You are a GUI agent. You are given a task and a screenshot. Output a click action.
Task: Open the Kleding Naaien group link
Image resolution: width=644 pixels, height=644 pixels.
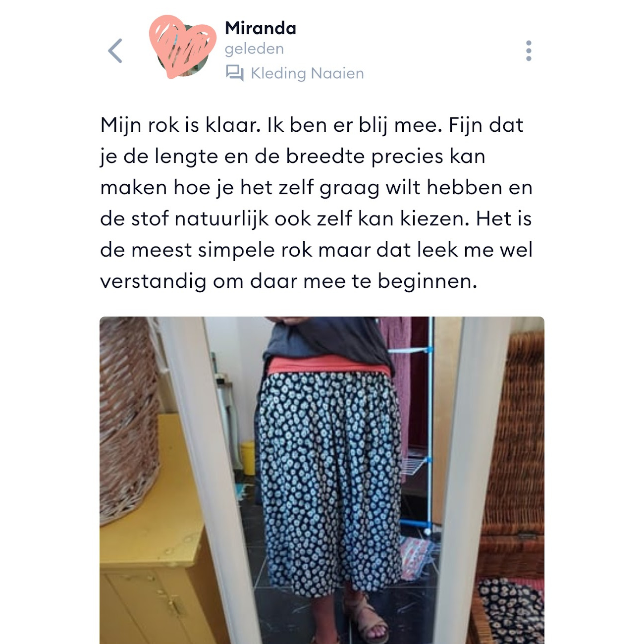(307, 73)
